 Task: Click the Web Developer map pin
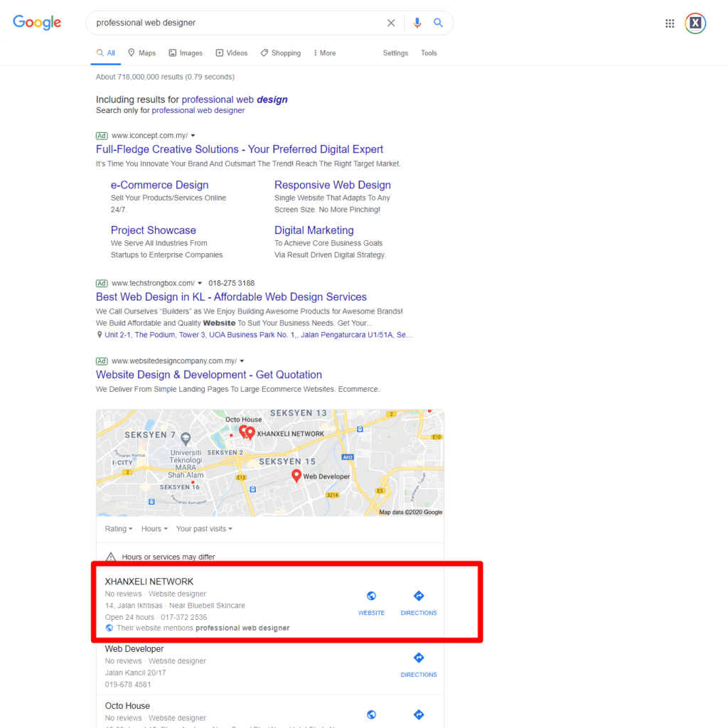296,476
